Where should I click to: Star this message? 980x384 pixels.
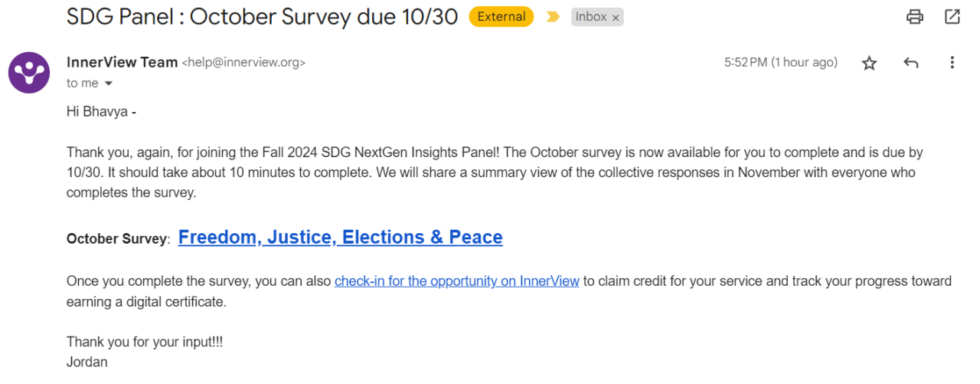(869, 63)
